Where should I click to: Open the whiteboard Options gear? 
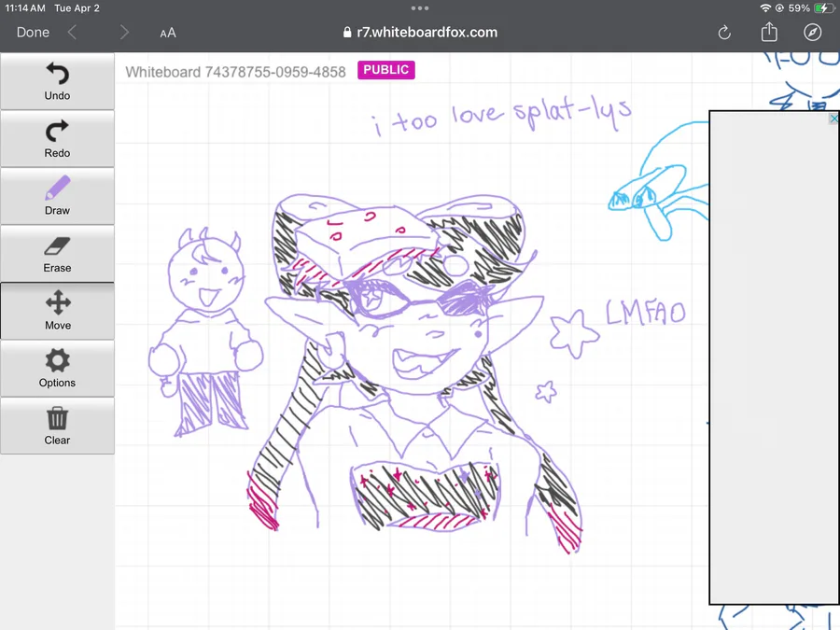(x=57, y=368)
